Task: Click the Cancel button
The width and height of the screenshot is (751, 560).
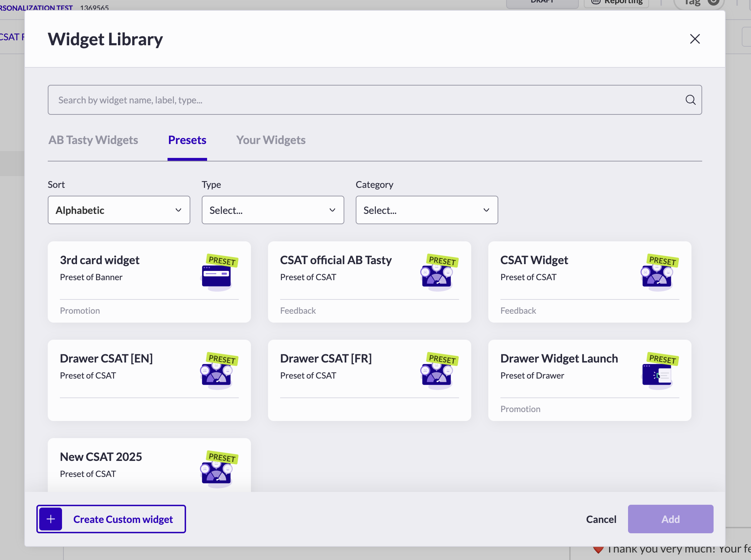Action: coord(601,519)
